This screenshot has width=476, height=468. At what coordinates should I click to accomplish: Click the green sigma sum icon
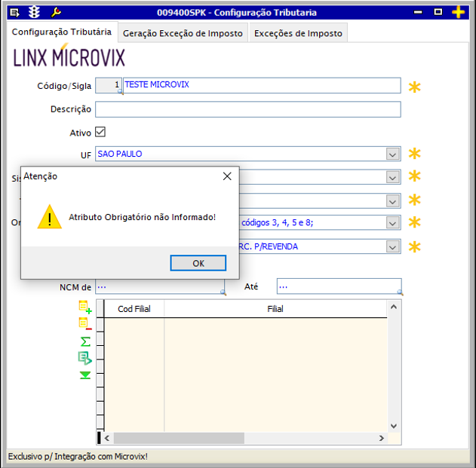(x=85, y=341)
